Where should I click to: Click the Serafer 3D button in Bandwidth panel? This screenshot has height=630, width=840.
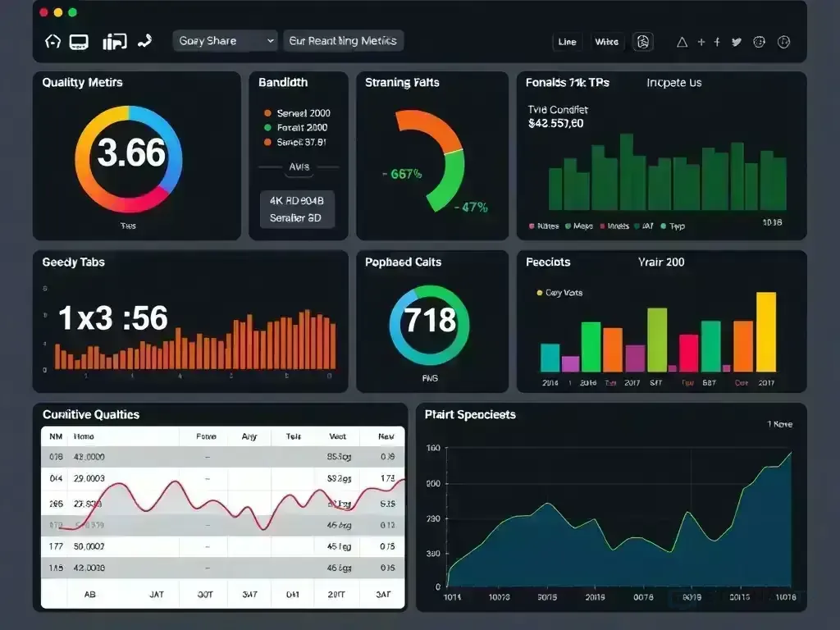point(298,217)
